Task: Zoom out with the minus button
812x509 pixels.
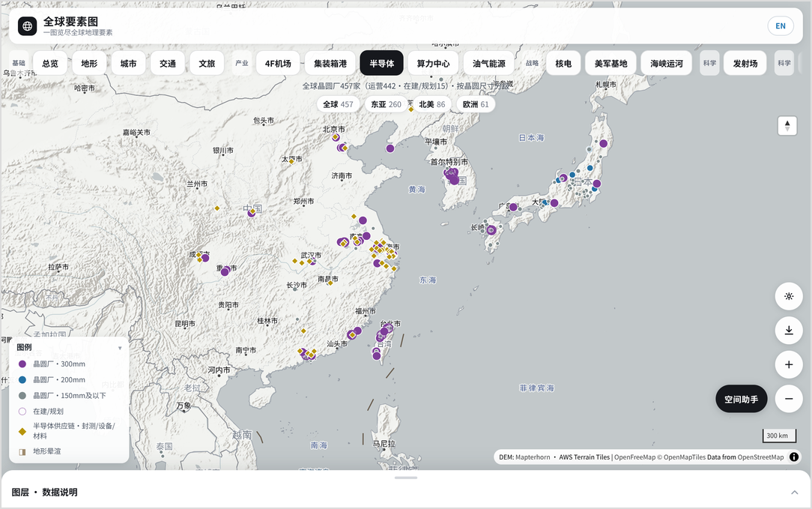Action: (x=789, y=399)
